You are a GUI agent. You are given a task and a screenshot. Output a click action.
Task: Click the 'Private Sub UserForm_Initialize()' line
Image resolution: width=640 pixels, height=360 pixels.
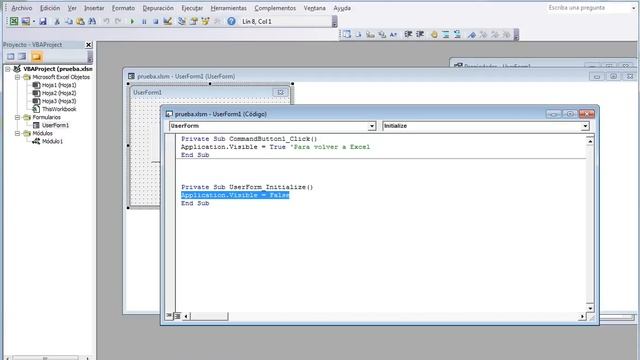pos(247,187)
